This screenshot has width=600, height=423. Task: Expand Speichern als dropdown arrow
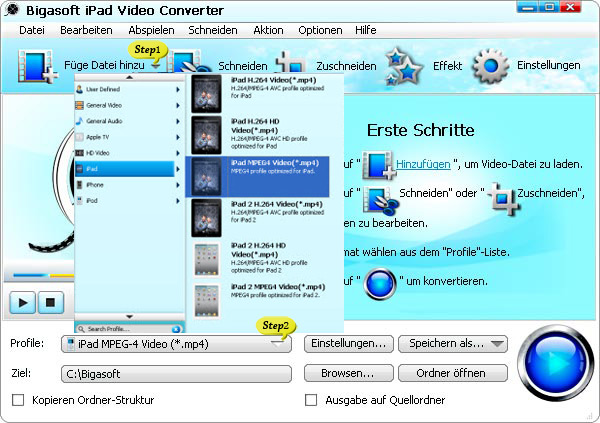coord(497,344)
